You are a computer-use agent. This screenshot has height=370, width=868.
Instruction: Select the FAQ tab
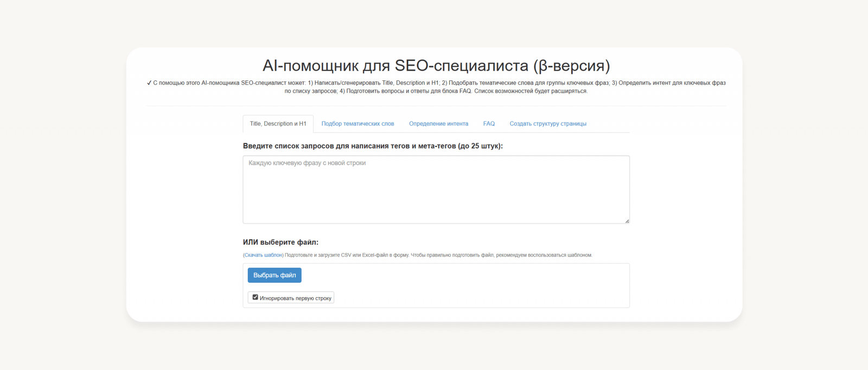(x=489, y=124)
